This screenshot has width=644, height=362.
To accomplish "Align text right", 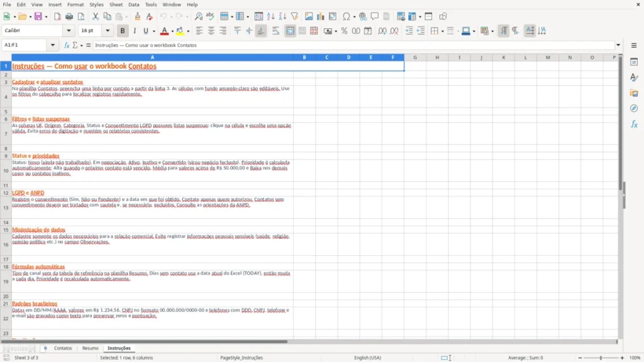I will coord(223,31).
